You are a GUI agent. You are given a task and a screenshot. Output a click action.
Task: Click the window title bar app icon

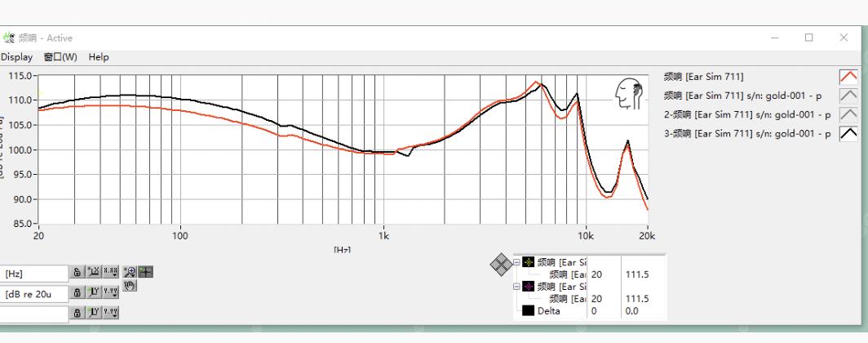coord(9,38)
